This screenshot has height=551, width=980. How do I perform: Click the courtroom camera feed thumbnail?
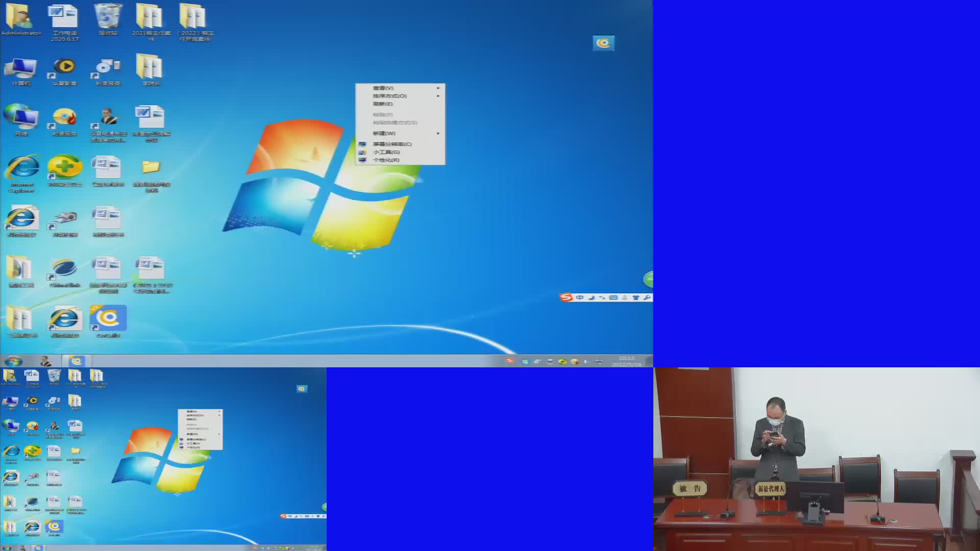(817, 459)
